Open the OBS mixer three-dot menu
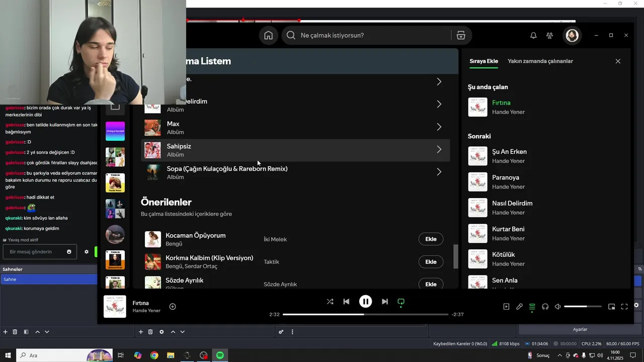 pos(292,332)
